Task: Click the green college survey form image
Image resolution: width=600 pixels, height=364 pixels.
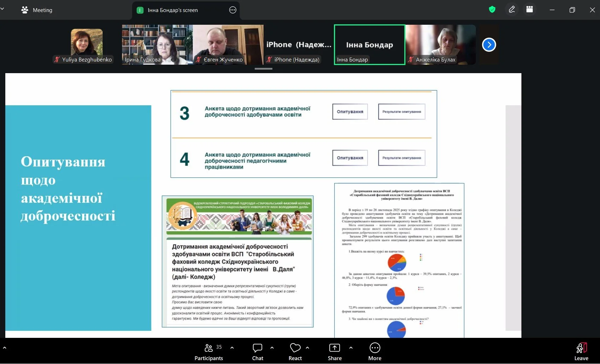Action: 238,262
